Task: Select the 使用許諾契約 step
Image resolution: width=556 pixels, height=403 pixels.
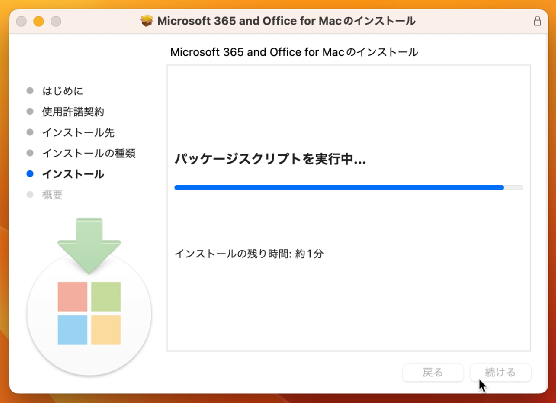Action: click(x=73, y=112)
